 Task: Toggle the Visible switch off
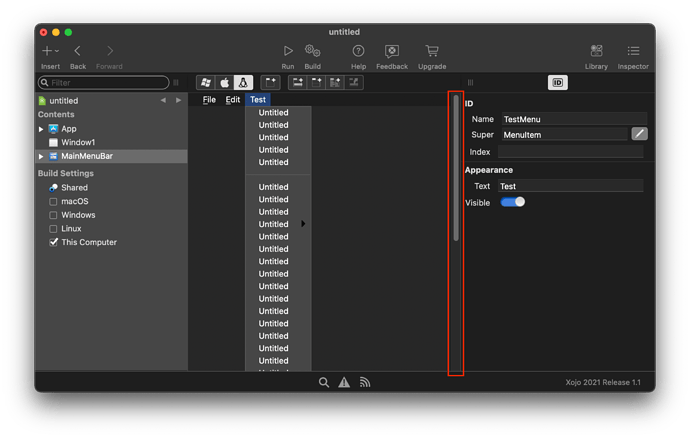point(513,202)
